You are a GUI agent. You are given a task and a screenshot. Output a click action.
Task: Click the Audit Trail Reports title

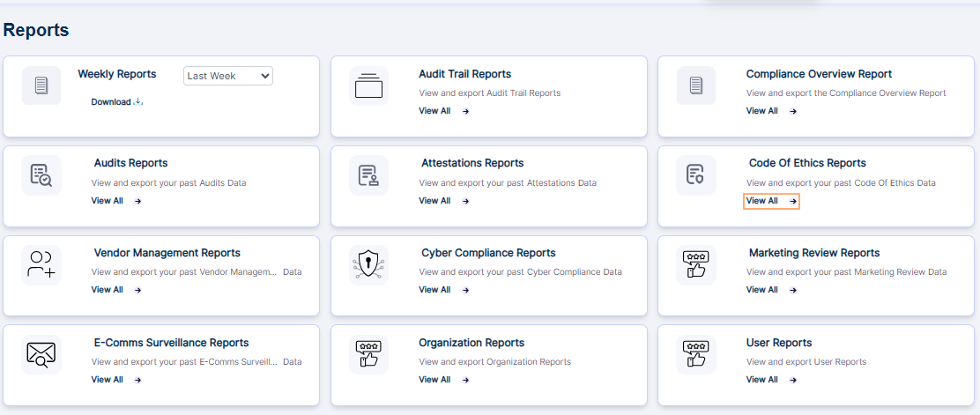pyautogui.click(x=465, y=74)
